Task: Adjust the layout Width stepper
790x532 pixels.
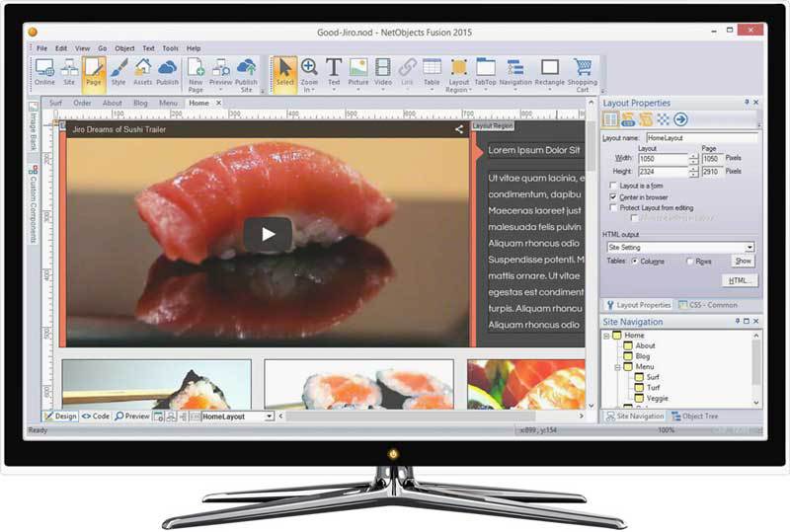Action: tap(694, 159)
